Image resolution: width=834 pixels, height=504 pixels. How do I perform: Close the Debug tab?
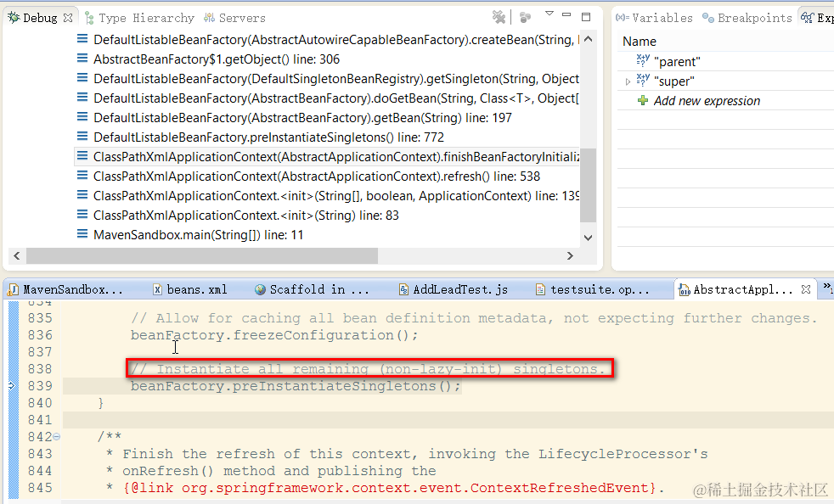tap(68, 18)
